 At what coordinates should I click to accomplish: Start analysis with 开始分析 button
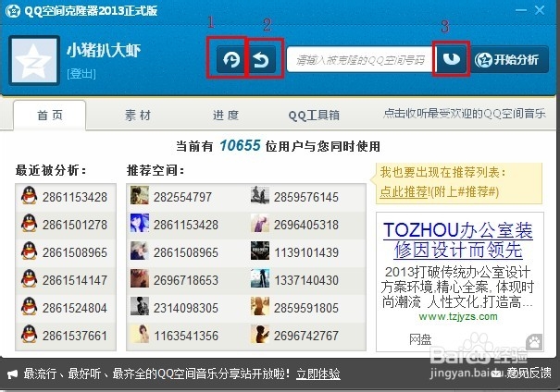(509, 59)
